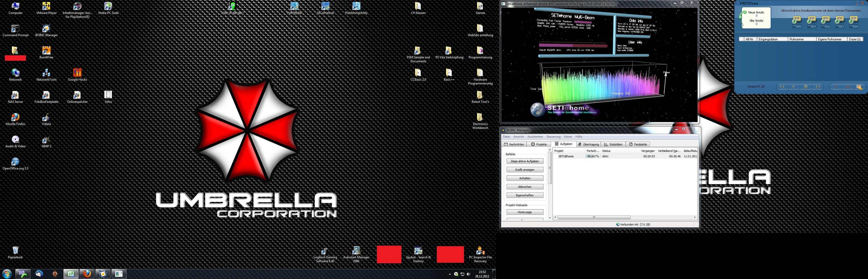
Task: Show hidden system tray icons arrow
Action: [x=449, y=274]
